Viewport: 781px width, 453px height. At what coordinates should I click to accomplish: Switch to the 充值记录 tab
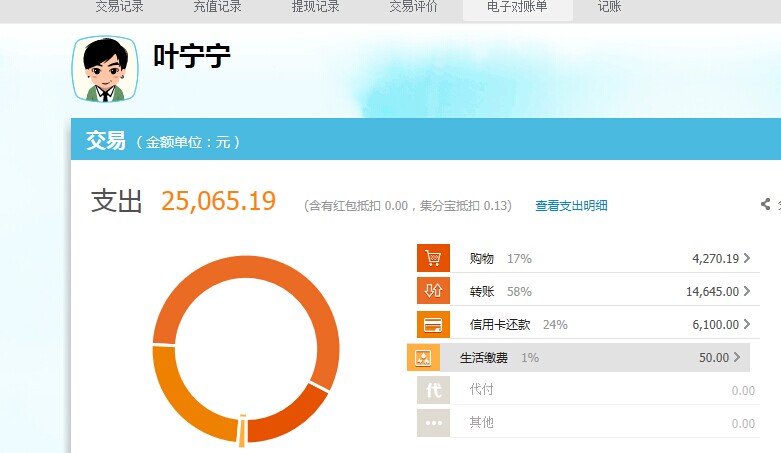click(217, 6)
